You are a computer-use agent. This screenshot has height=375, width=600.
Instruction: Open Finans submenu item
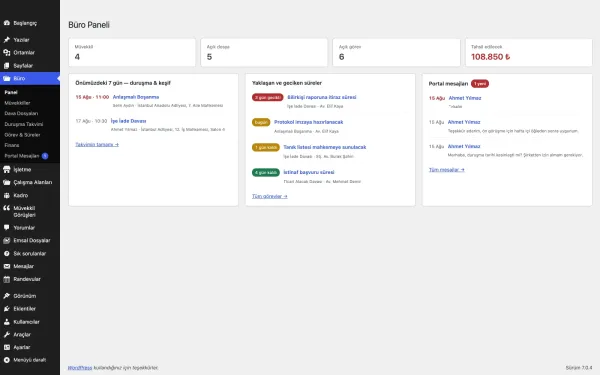(x=12, y=145)
